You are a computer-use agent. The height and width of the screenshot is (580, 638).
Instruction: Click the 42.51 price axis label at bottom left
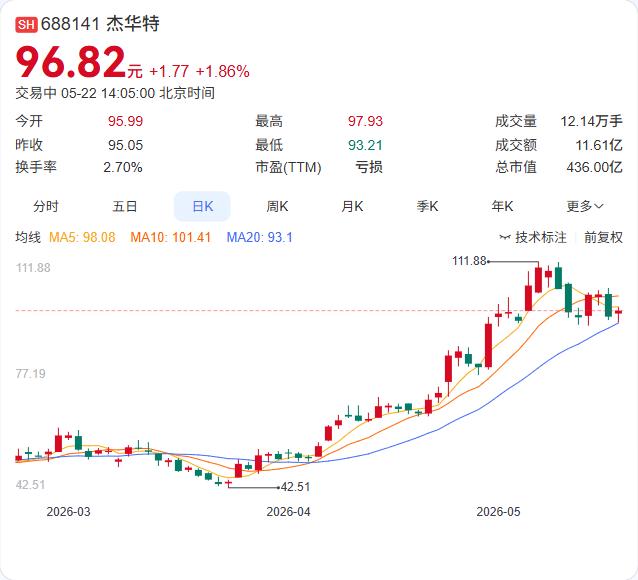(31, 485)
